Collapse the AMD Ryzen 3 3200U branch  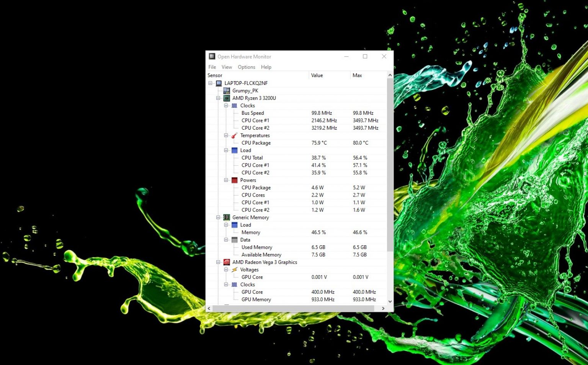218,98
